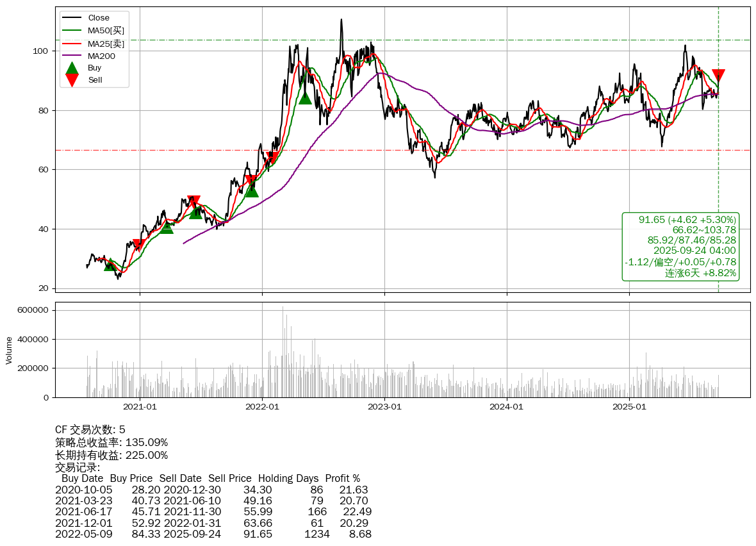This screenshot has height=546, width=756.
Task: Click the red sell marker near price 64
Action: coord(272,157)
